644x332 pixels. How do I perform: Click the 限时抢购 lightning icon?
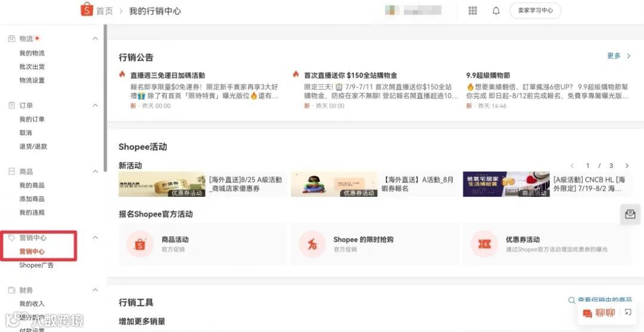312,244
